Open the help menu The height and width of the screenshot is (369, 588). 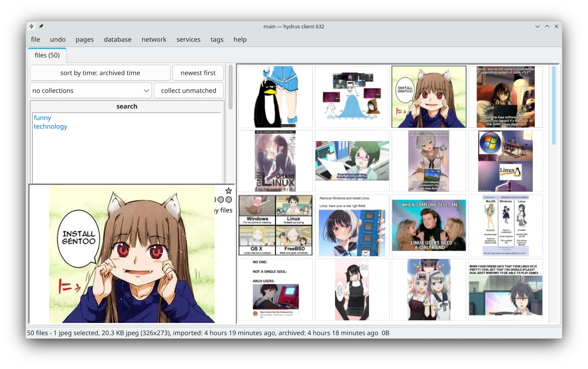click(240, 39)
